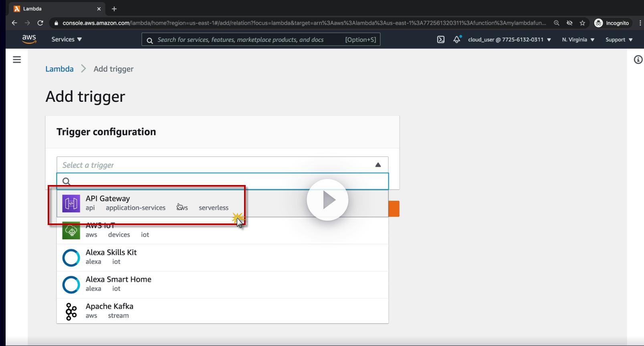
Task: Open the cloud_user account dropdown
Action: point(509,40)
